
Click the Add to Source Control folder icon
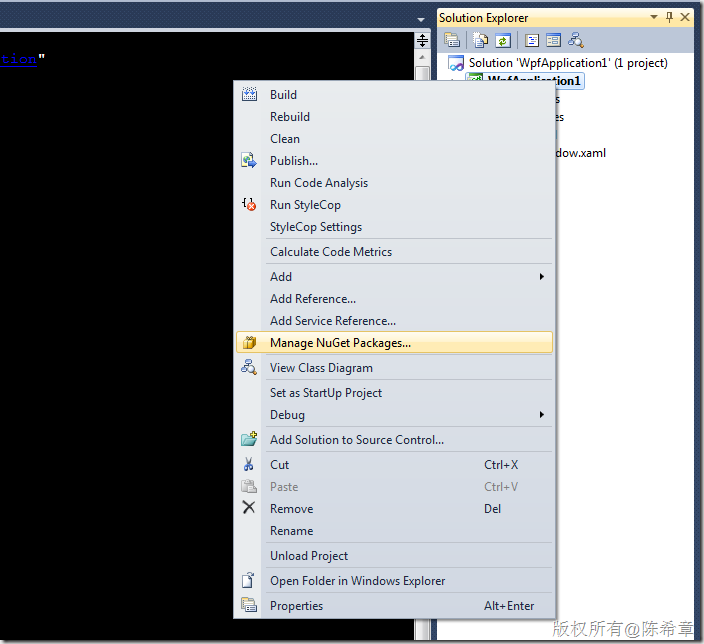249,439
